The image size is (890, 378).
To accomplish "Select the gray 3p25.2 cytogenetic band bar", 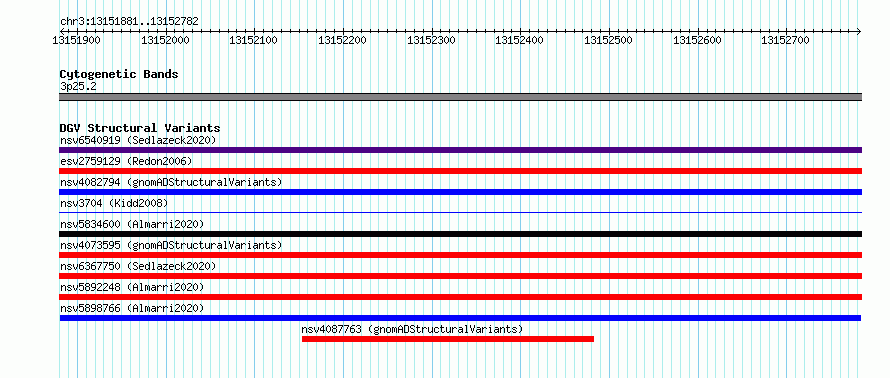I will tap(460, 97).
